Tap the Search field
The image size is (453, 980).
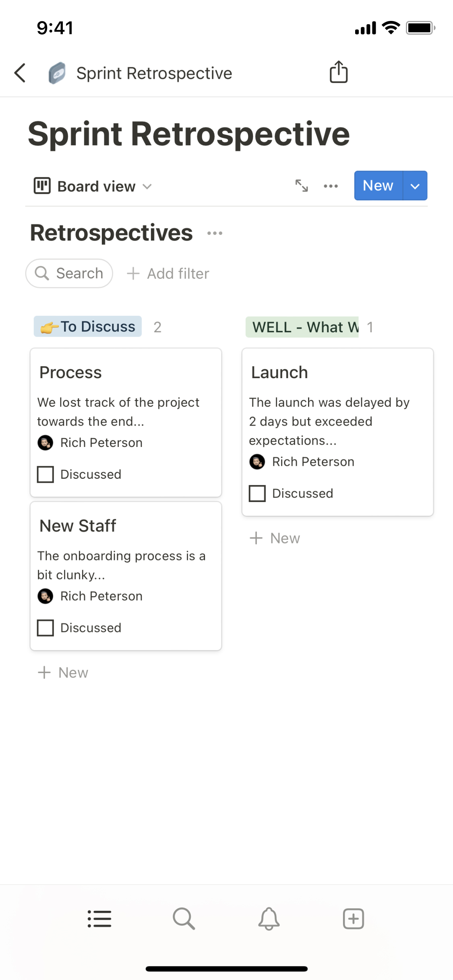point(69,274)
